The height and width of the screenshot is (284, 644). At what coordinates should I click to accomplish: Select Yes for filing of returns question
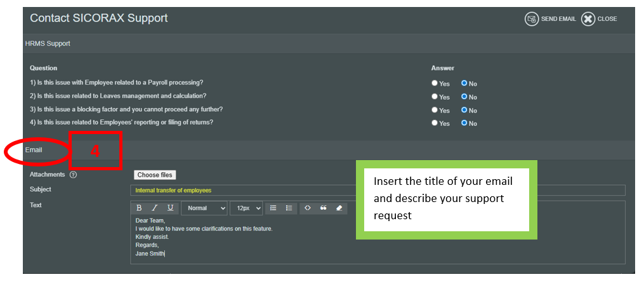point(435,123)
